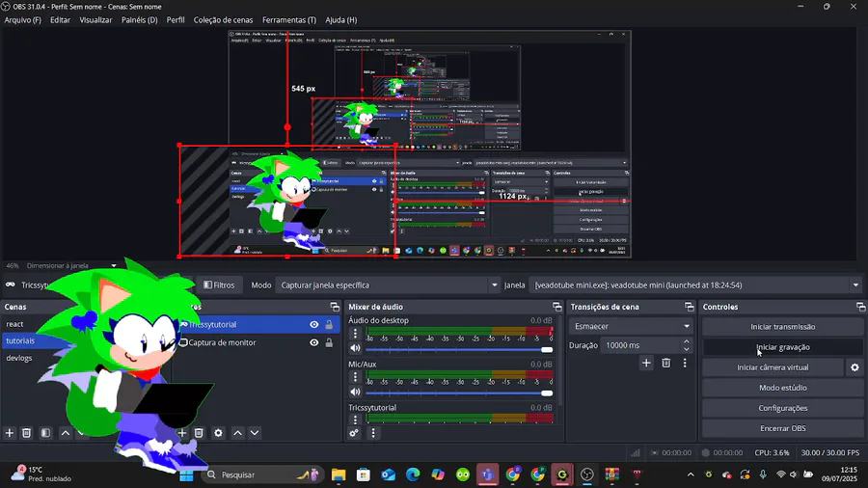Click Encerrar OBS button
The height and width of the screenshot is (488, 868).
[x=783, y=428]
